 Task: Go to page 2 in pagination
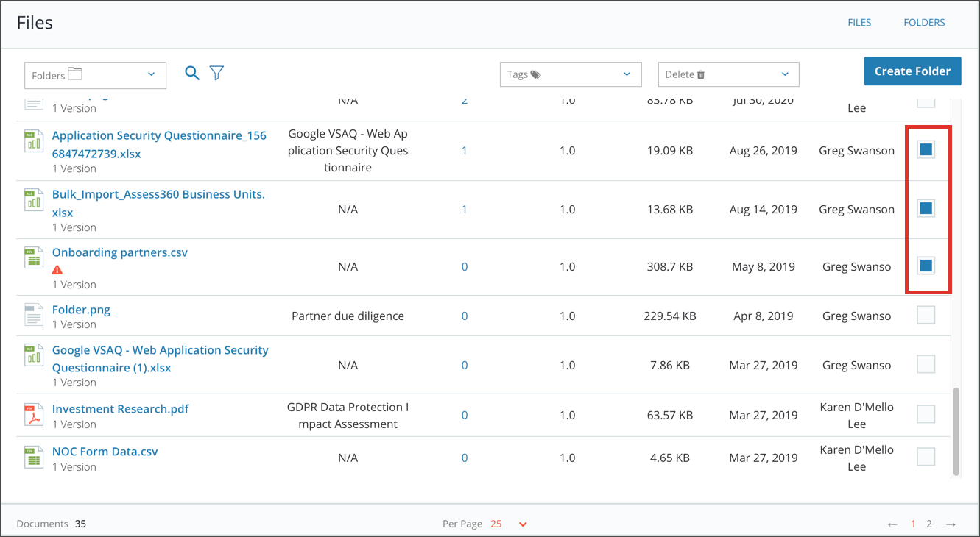tap(929, 524)
